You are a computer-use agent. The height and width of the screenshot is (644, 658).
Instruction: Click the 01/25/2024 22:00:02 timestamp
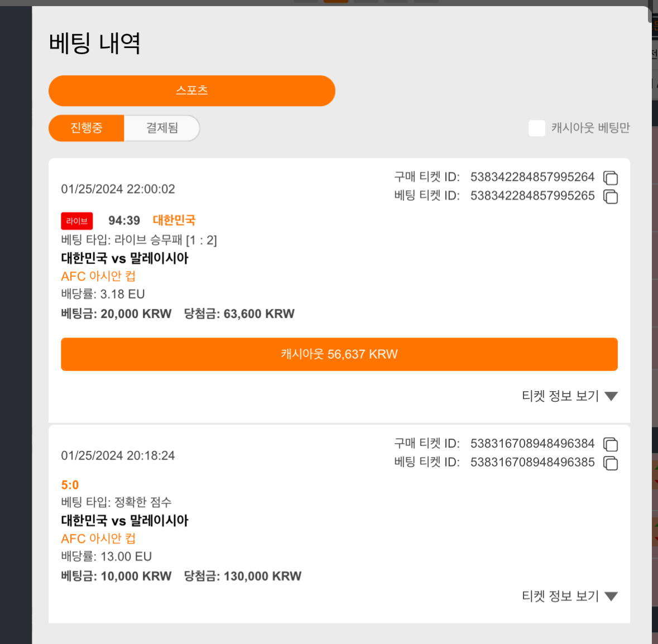pos(118,189)
